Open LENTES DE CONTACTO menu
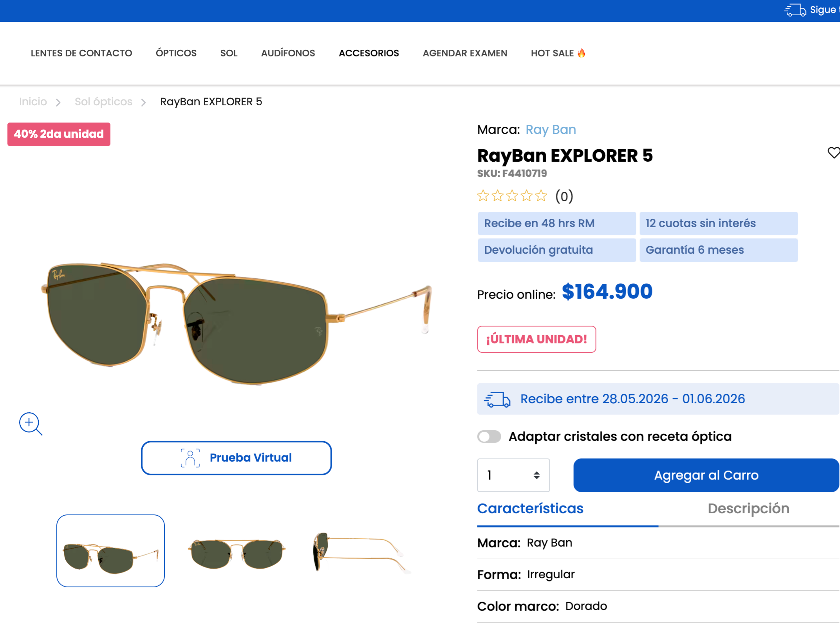 pos(81,53)
